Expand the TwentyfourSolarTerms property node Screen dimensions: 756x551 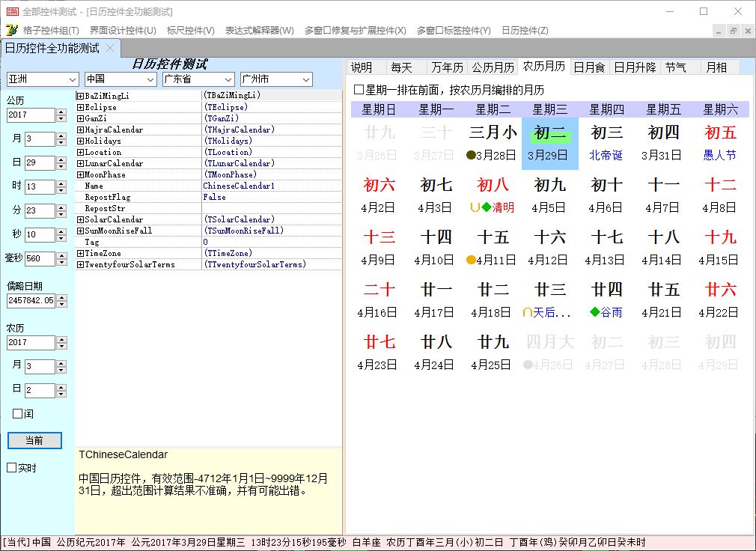pos(81,264)
